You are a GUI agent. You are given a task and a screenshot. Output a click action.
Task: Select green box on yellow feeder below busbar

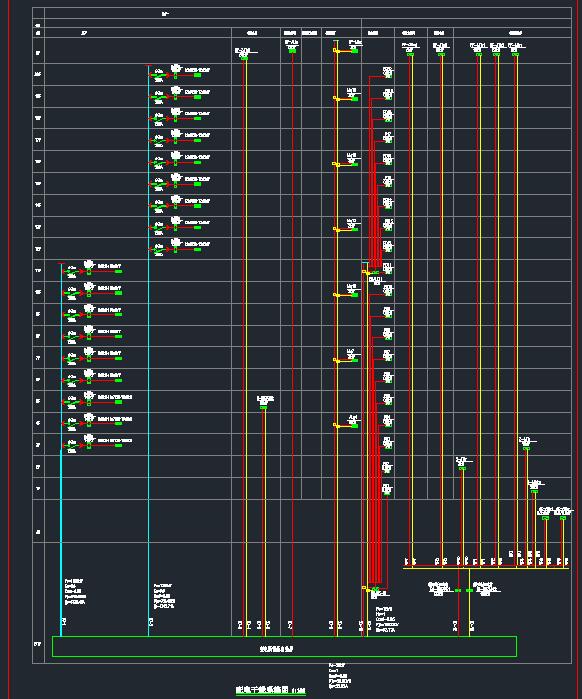click(469, 590)
